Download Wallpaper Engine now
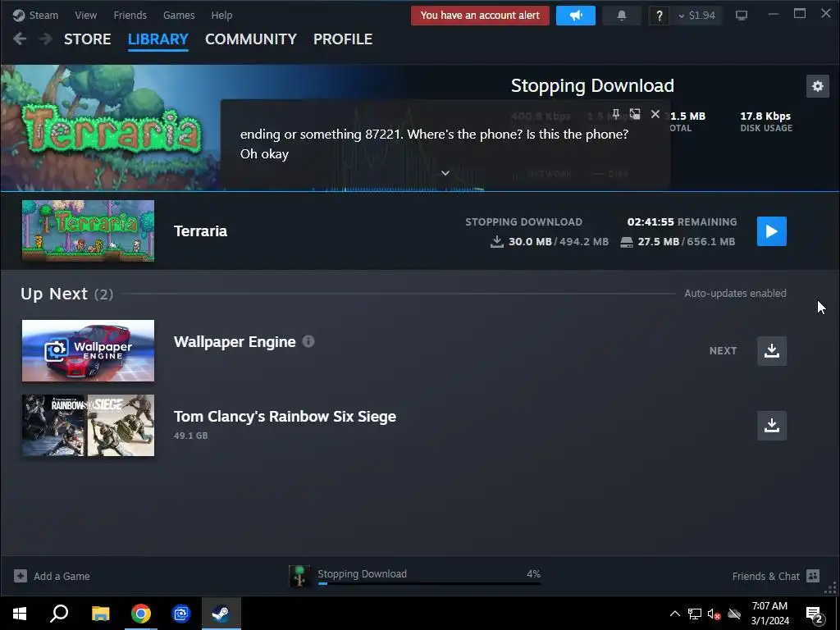The image size is (840, 630). [x=771, y=351]
